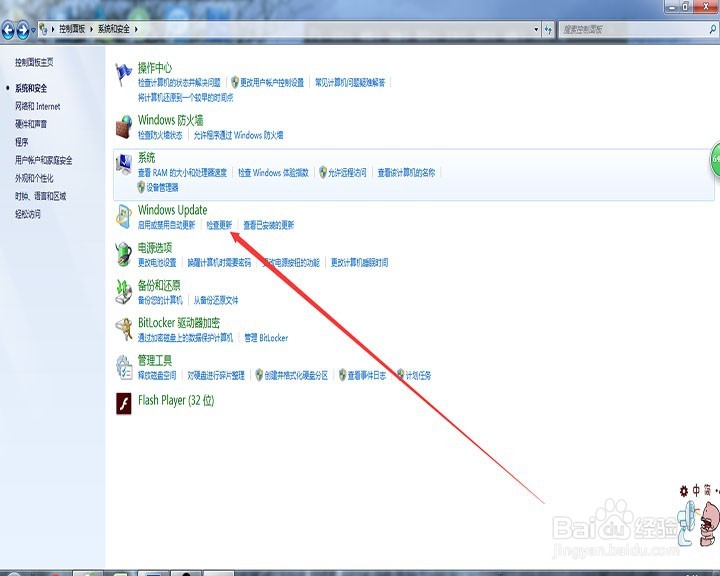Click 检查 Windows 体验指数

(x=273, y=173)
